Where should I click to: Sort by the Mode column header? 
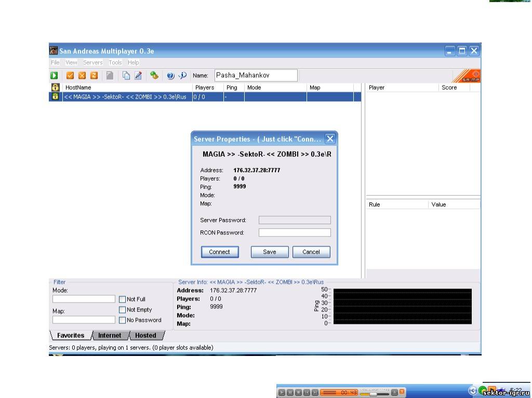click(275, 88)
